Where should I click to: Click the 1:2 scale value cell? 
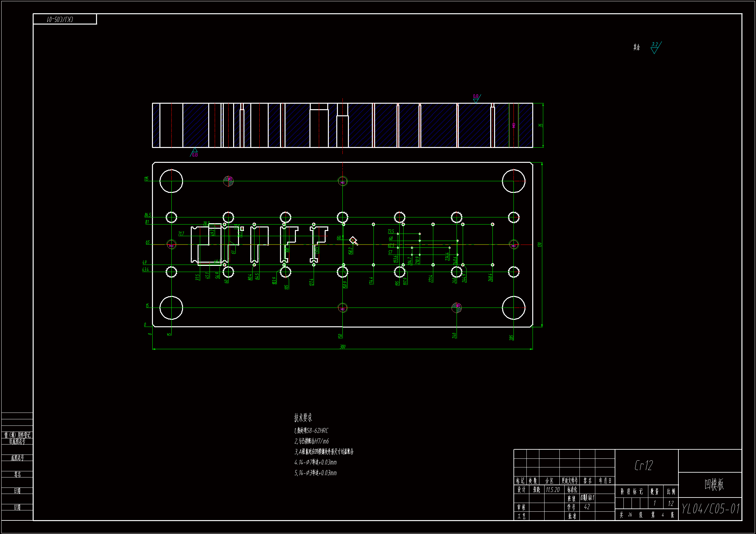tap(670, 503)
